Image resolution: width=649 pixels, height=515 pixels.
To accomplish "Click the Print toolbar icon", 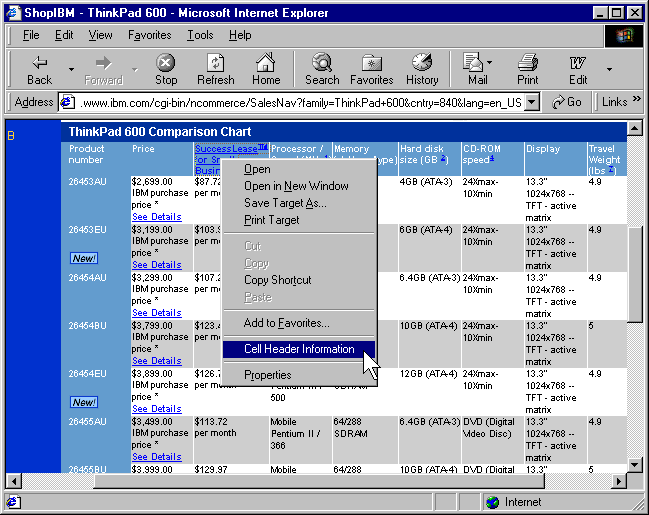I will [x=527, y=63].
